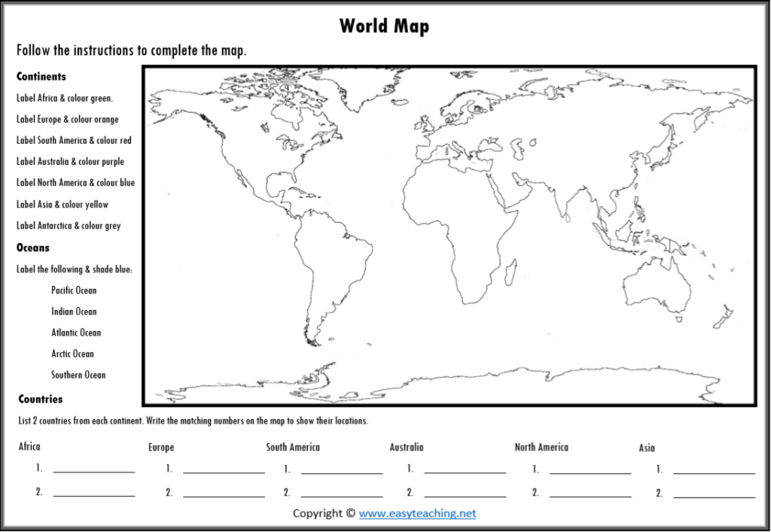Click the "North America" column label above the answer lines

pyautogui.click(x=541, y=448)
